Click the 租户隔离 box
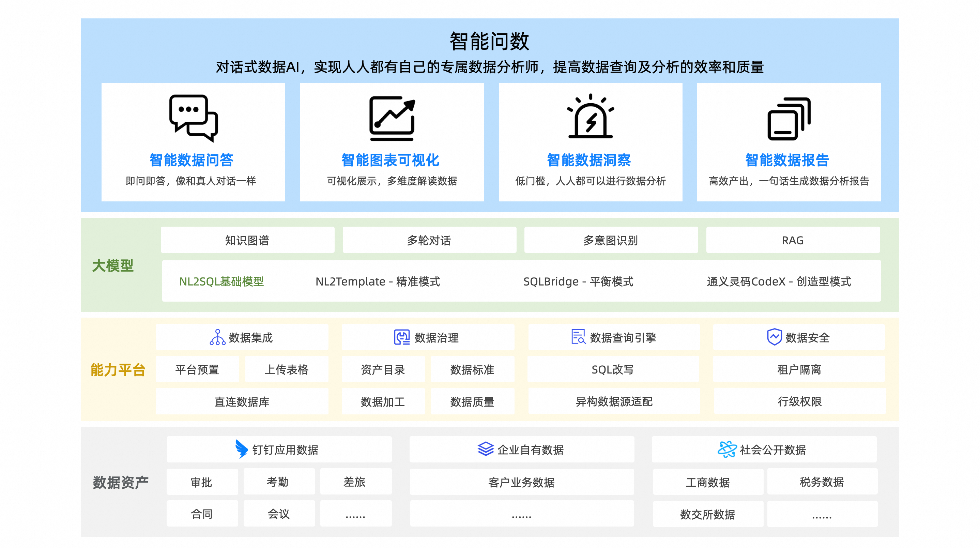980x548 pixels. [799, 369]
